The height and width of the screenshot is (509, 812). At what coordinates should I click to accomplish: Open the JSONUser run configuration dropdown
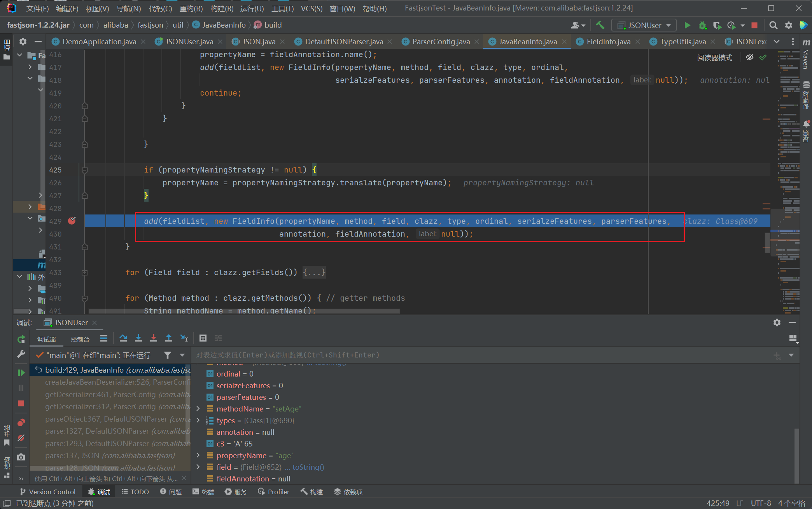coord(644,25)
